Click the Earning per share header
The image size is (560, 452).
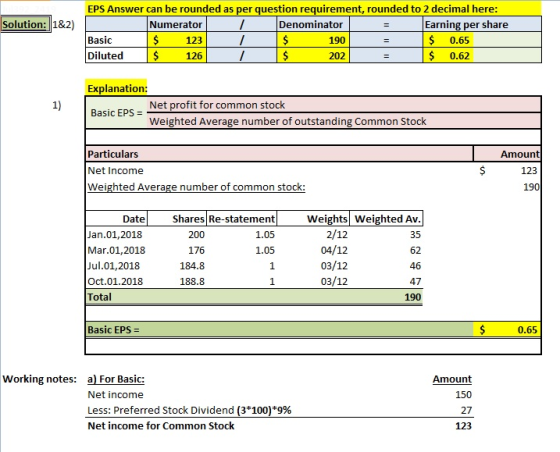[482, 24]
